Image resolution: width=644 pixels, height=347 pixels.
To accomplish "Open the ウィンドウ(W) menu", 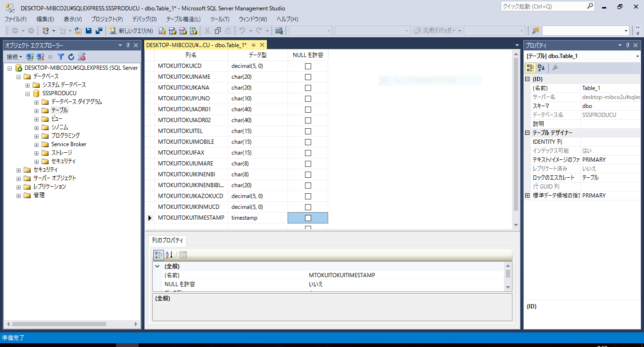I will (x=253, y=19).
